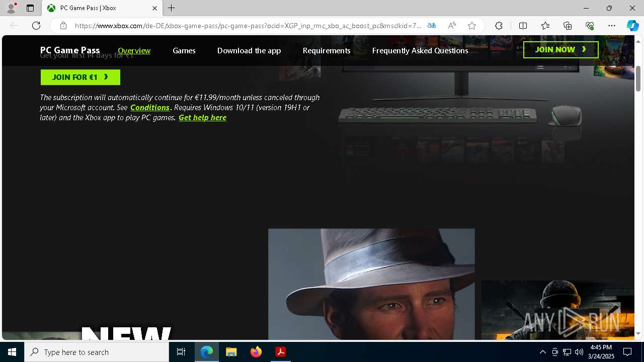Show hidden system tray icons
The height and width of the screenshot is (362, 644).
point(542,352)
